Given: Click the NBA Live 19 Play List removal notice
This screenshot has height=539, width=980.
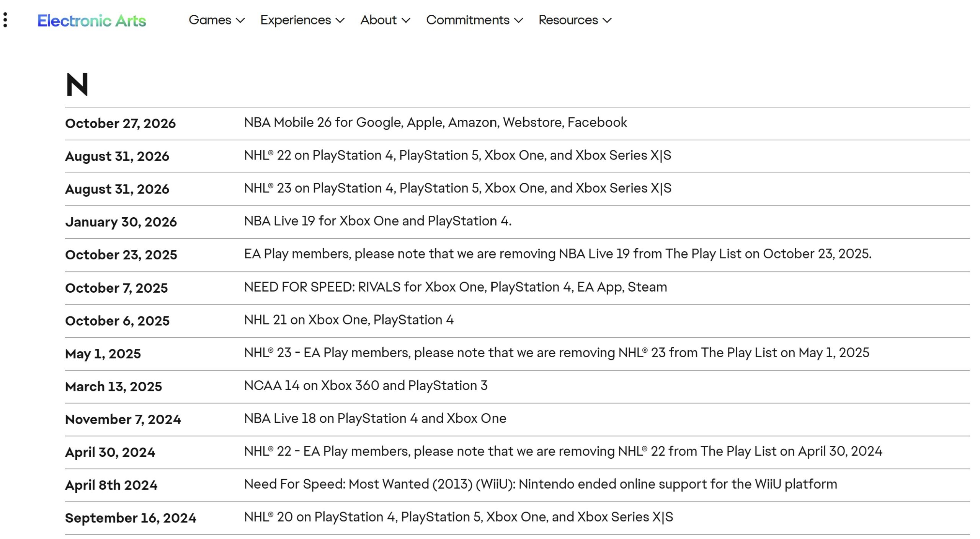Looking at the screenshot, I should point(558,254).
